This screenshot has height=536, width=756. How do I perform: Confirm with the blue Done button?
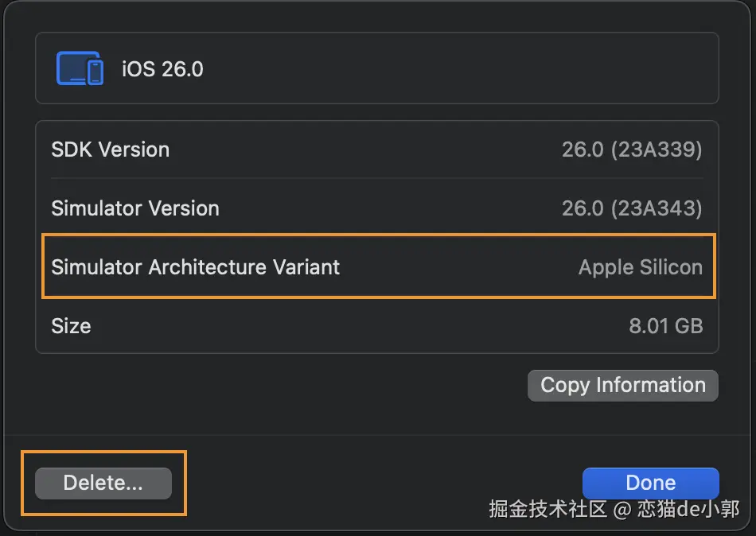650,483
